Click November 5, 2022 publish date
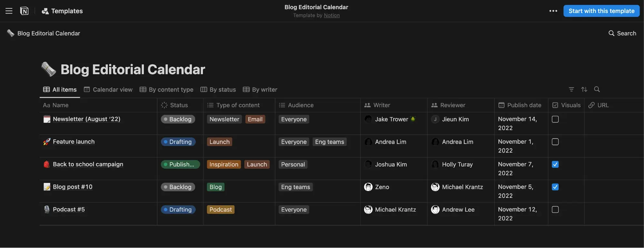This screenshot has height=248, width=644. pos(515,191)
